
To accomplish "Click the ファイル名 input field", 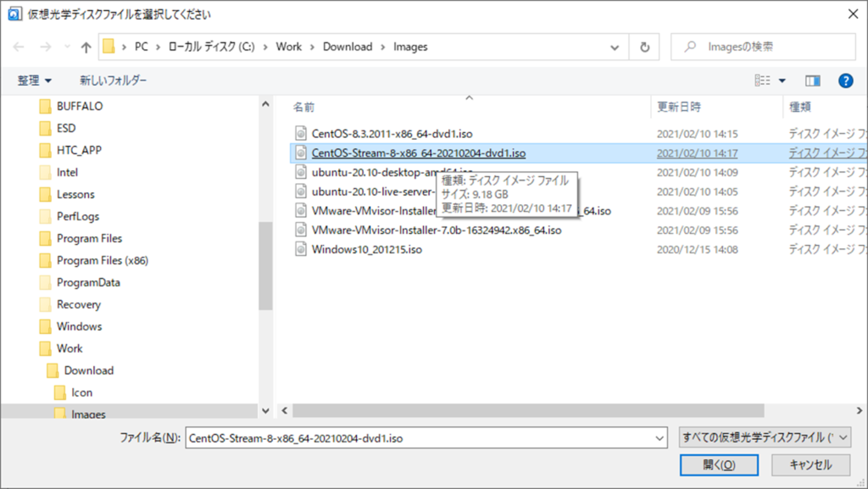I will (x=419, y=438).
